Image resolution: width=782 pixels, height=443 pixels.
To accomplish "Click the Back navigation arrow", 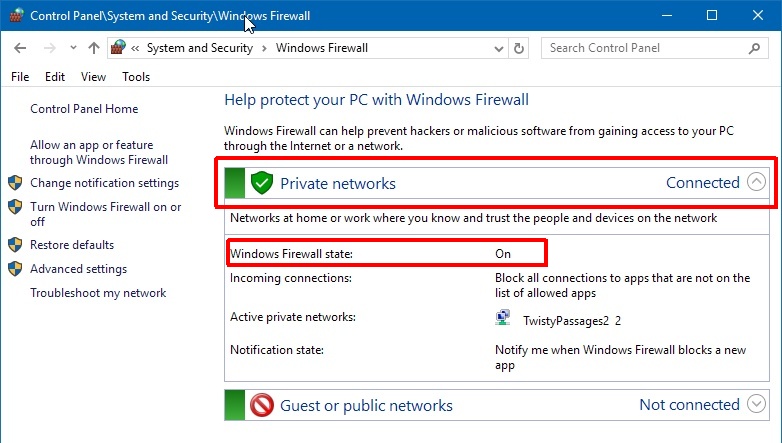I will pyautogui.click(x=22, y=48).
